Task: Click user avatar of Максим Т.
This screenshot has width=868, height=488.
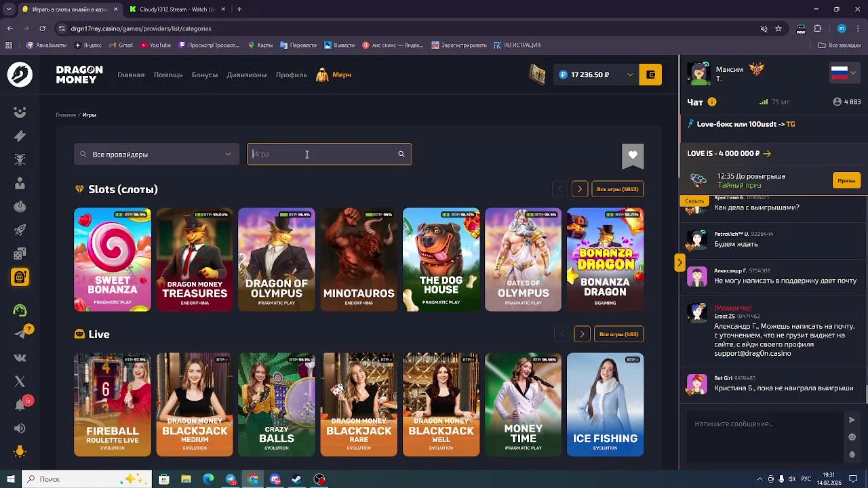Action: click(699, 73)
